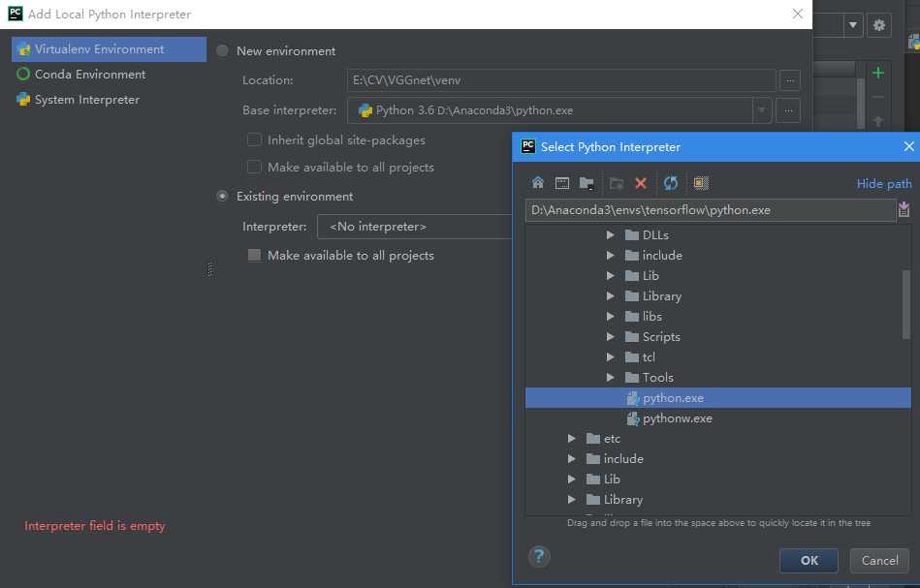Confirm selection with OK button

(809, 561)
